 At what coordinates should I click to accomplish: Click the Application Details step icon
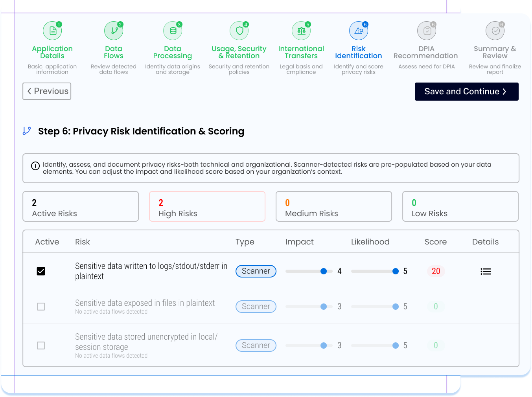[x=52, y=31]
